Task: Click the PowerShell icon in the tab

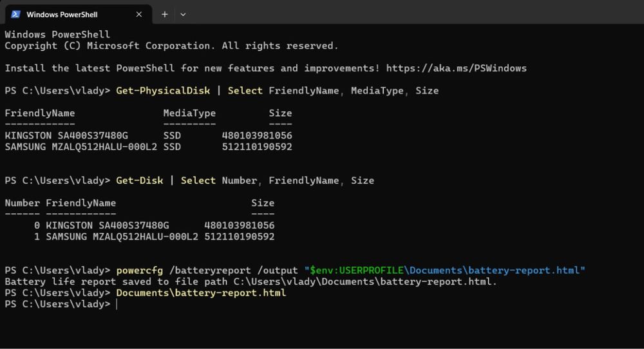Action: point(15,14)
